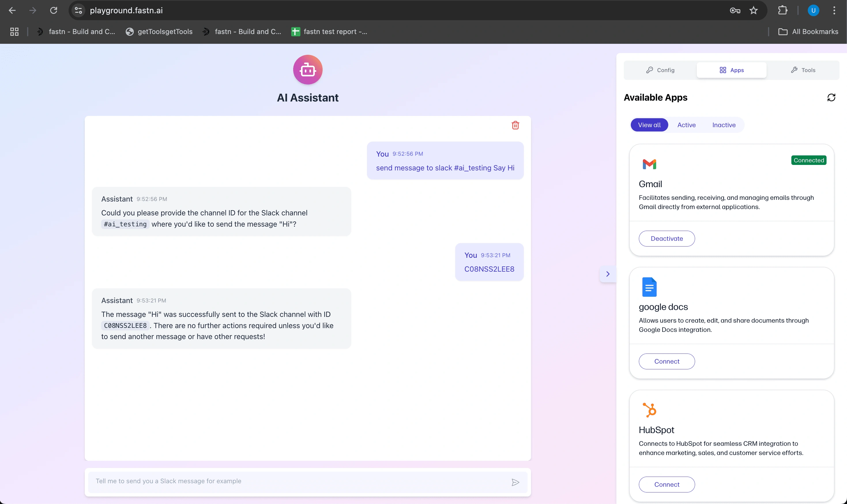Click the AI Assistant robot avatar
The image size is (847, 504).
(x=308, y=69)
